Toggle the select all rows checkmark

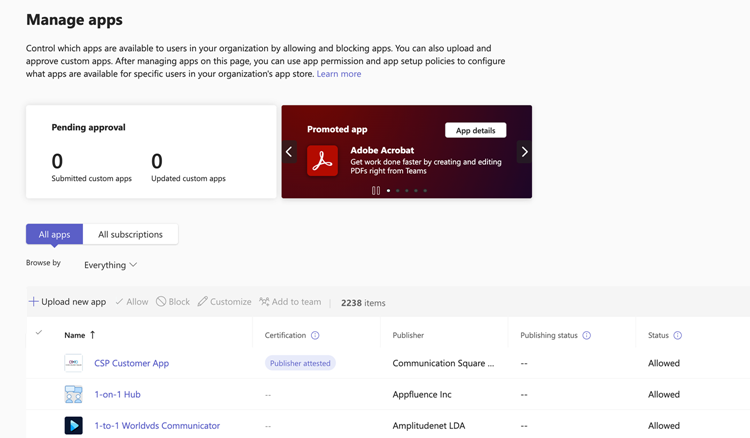click(39, 333)
